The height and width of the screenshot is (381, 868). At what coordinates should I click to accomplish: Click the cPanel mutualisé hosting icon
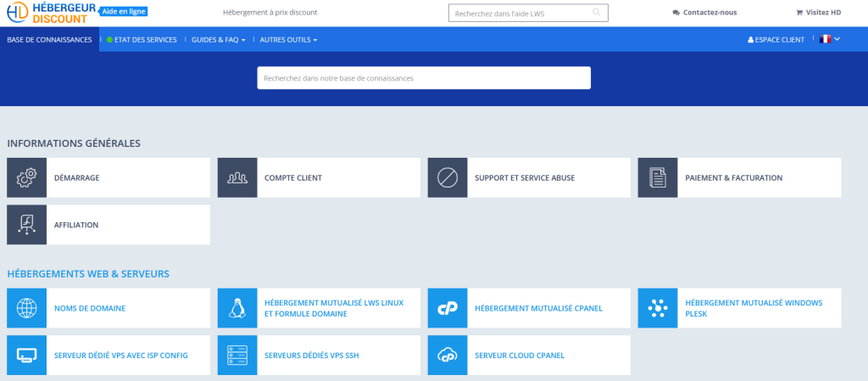pos(448,308)
